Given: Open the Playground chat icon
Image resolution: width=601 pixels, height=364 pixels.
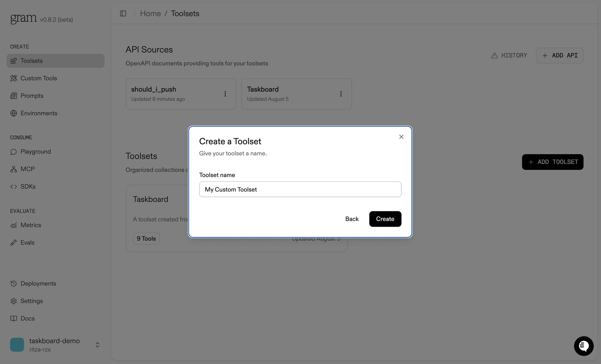Looking at the screenshot, I should (x=13, y=152).
